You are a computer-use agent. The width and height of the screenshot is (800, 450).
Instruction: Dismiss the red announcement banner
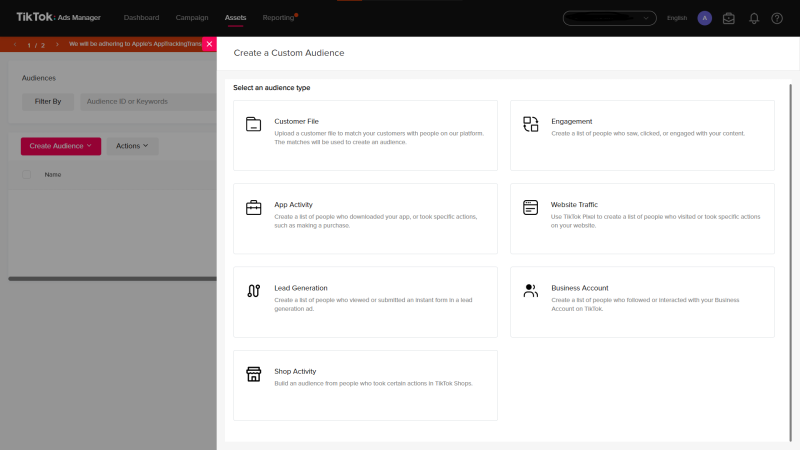(209, 44)
